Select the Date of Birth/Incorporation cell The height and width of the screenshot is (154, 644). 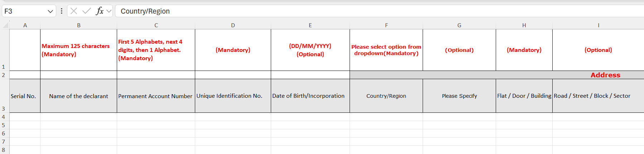(x=310, y=96)
